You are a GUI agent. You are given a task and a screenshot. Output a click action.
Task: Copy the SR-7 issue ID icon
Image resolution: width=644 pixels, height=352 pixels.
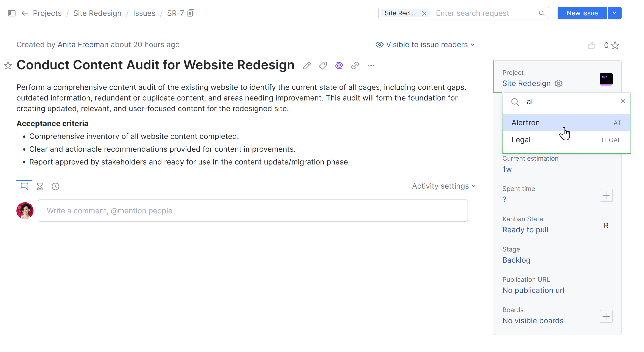[x=191, y=13]
